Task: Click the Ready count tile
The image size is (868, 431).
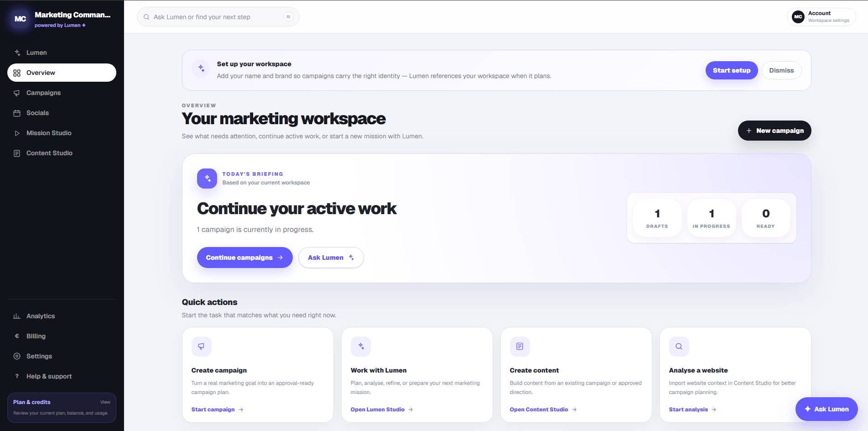Action: tap(766, 218)
